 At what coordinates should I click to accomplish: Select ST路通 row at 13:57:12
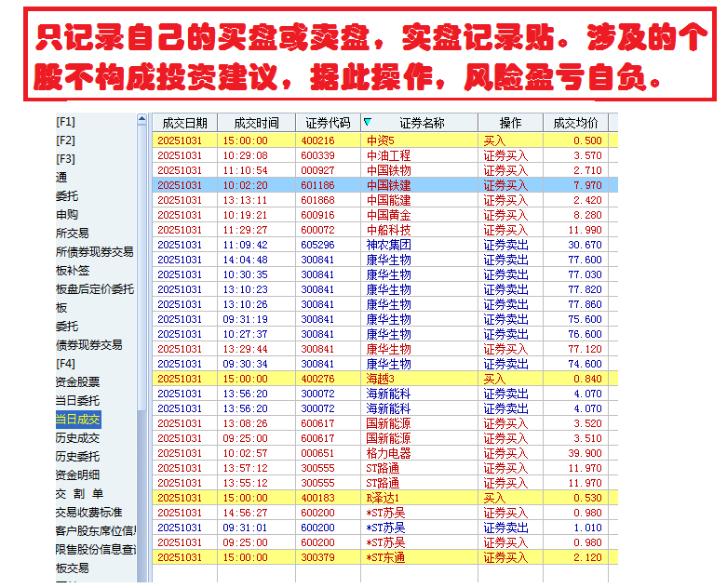384,468
